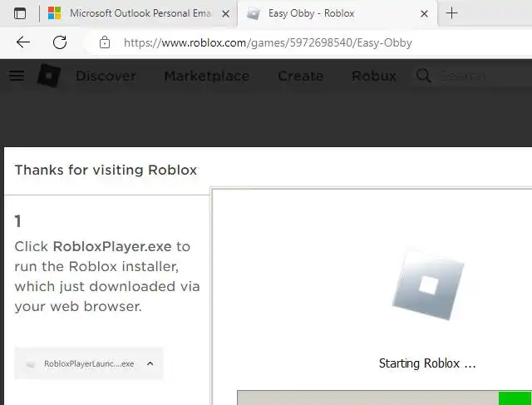Click the 'Thanks for visiting Roblox' heading
532x405 pixels.
106,170
